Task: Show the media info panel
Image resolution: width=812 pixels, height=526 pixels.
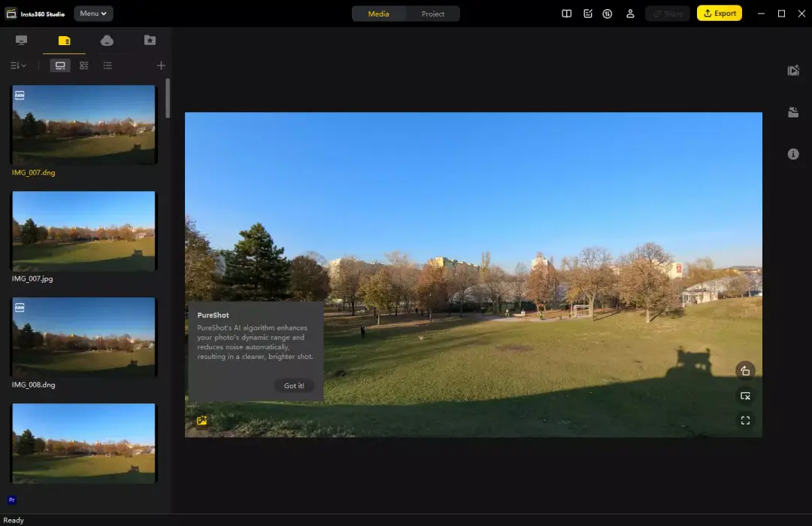Action: [793, 154]
